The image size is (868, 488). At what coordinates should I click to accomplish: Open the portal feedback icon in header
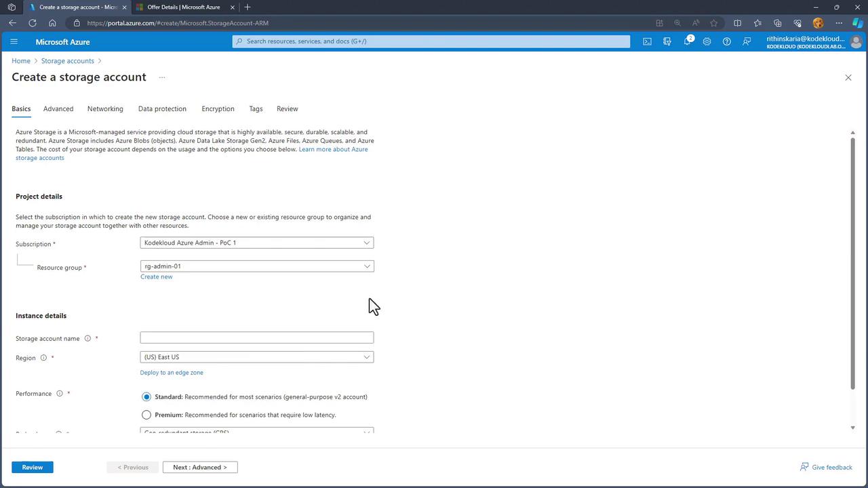point(747,41)
